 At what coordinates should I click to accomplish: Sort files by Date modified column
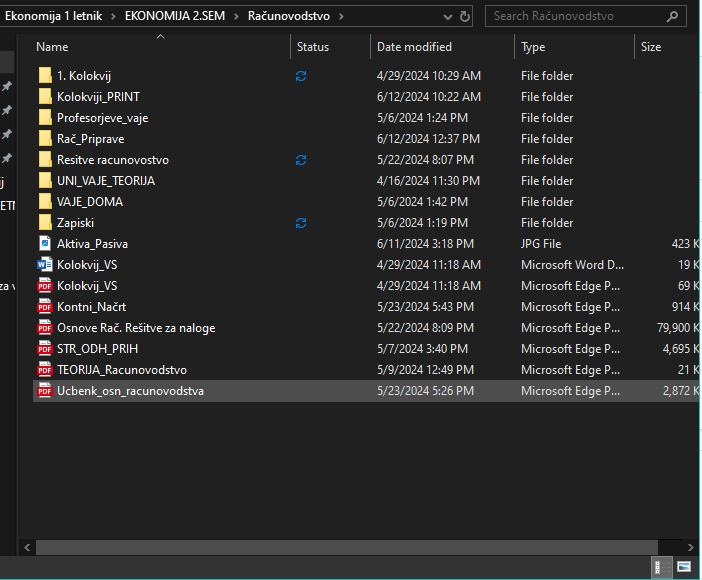[414, 47]
